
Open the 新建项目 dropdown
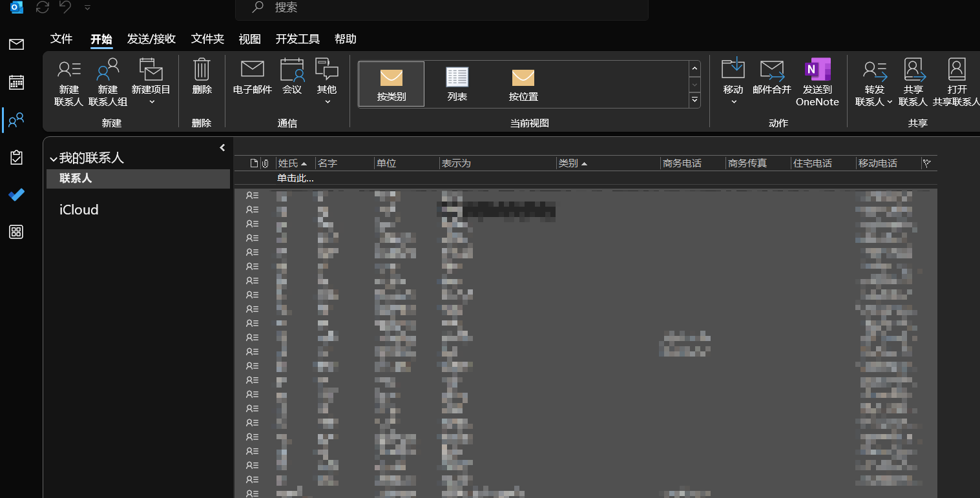pyautogui.click(x=151, y=83)
